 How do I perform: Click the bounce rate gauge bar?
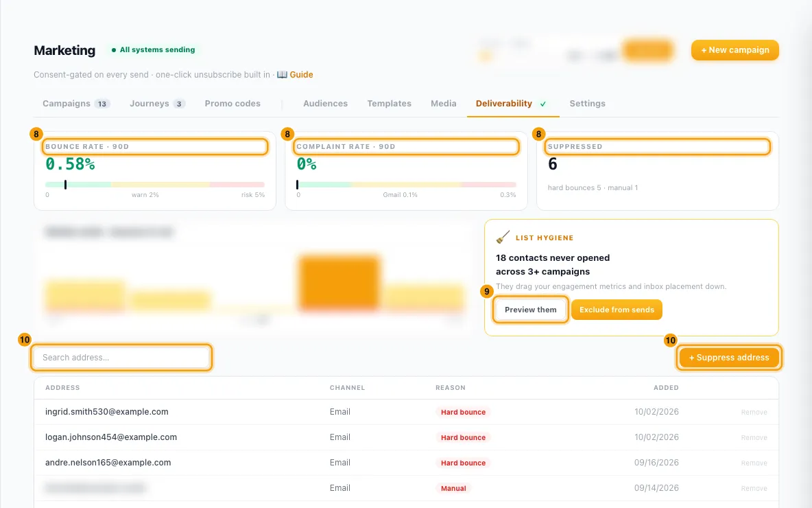pos(155,185)
